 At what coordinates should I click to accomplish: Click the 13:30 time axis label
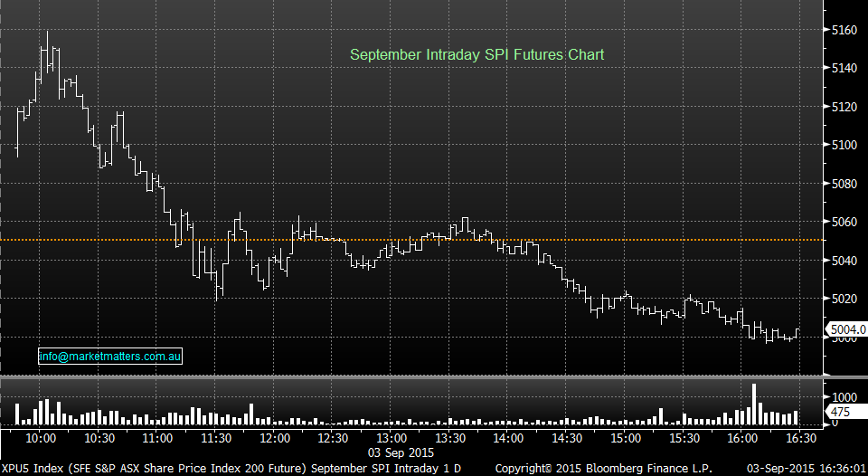[x=450, y=438]
